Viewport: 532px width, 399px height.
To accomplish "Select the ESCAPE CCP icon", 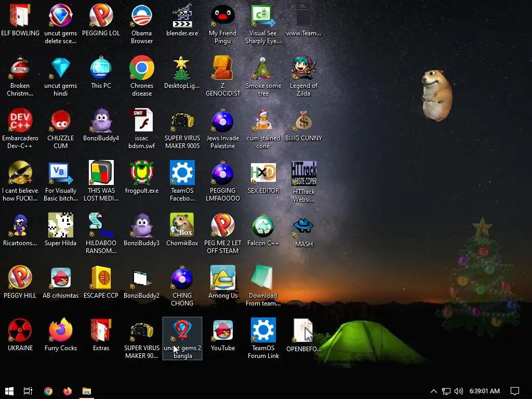I will tap(101, 277).
